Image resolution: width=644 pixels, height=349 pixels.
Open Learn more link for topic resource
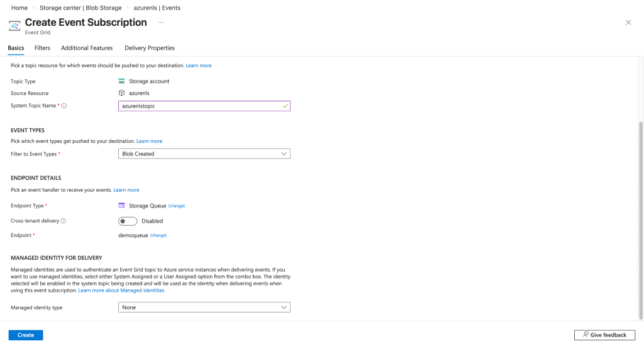[199, 65]
